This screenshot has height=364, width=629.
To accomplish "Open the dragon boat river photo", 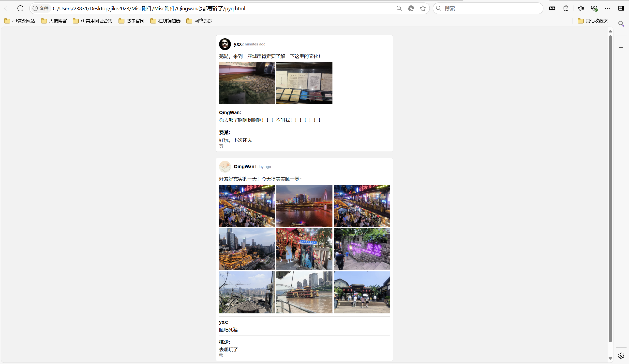I will tap(304, 293).
